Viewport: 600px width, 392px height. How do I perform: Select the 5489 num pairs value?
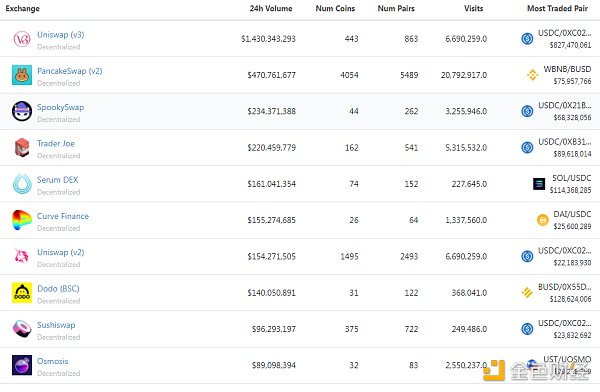click(x=409, y=75)
